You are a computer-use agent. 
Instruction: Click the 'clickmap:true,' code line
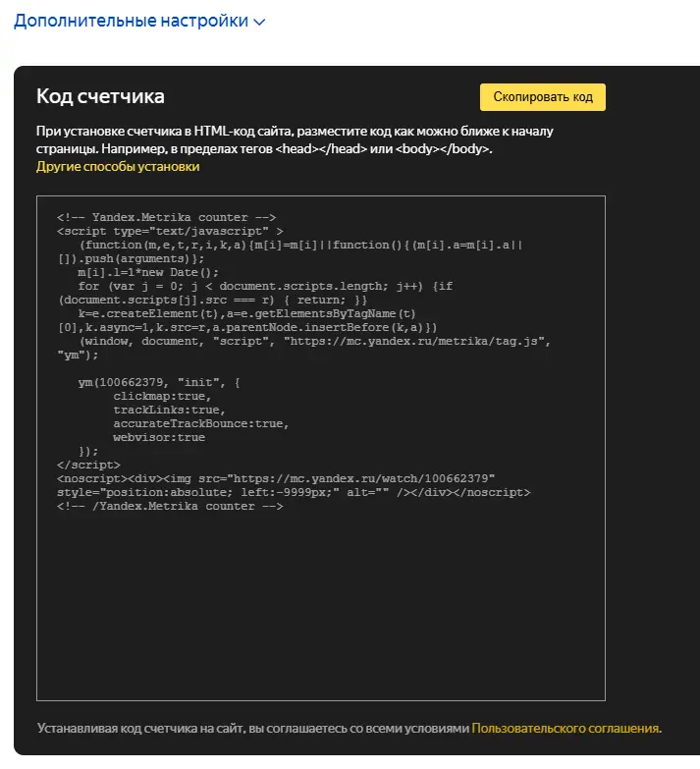pyautogui.click(x=162, y=396)
